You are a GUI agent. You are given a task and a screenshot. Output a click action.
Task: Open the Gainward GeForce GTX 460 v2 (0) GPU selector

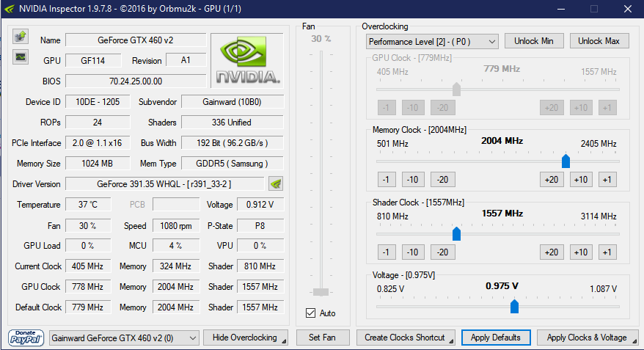(124, 338)
